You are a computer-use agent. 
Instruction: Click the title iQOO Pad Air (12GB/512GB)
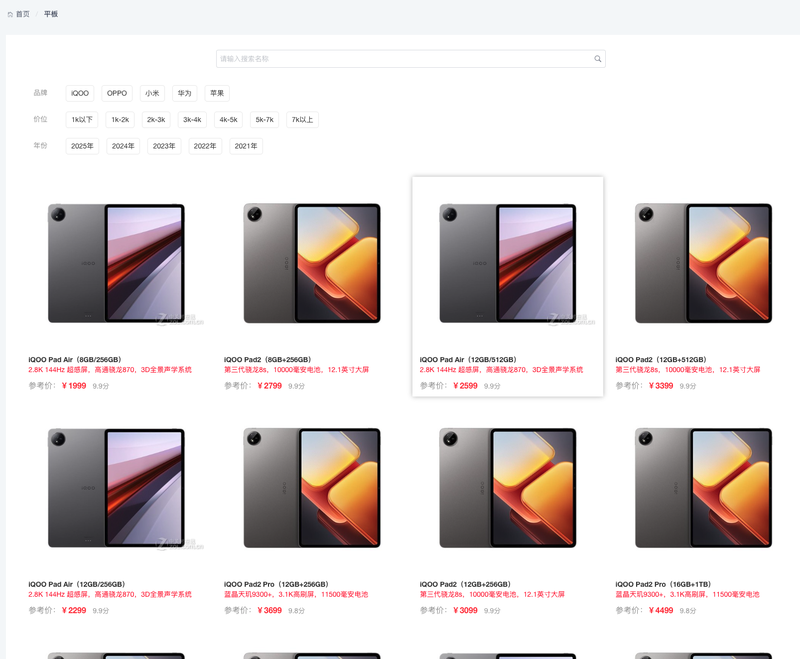pos(468,360)
